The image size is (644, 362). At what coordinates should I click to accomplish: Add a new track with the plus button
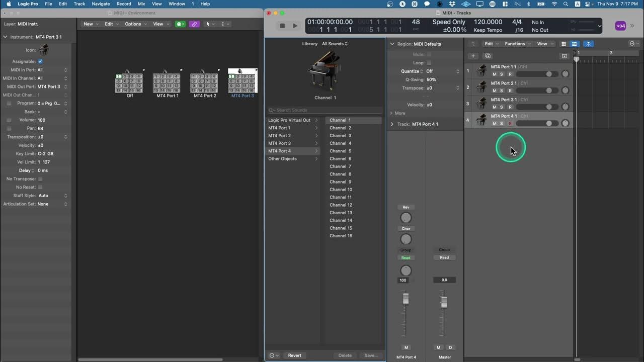pos(473,56)
